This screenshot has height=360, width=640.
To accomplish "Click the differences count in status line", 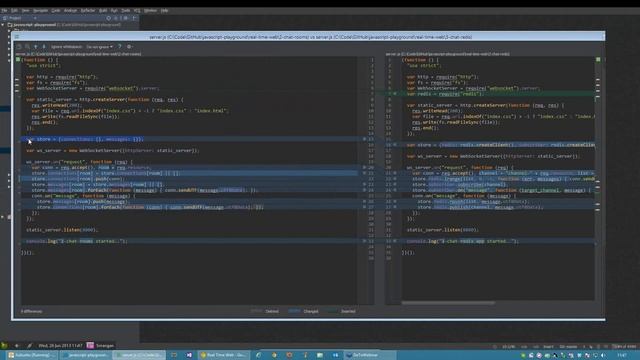I will point(31,311).
